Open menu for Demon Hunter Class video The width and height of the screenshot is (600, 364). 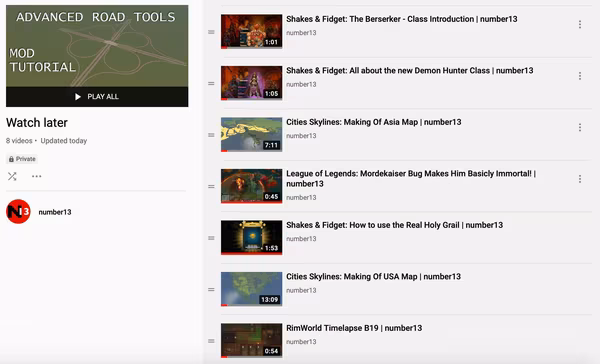[580, 76]
